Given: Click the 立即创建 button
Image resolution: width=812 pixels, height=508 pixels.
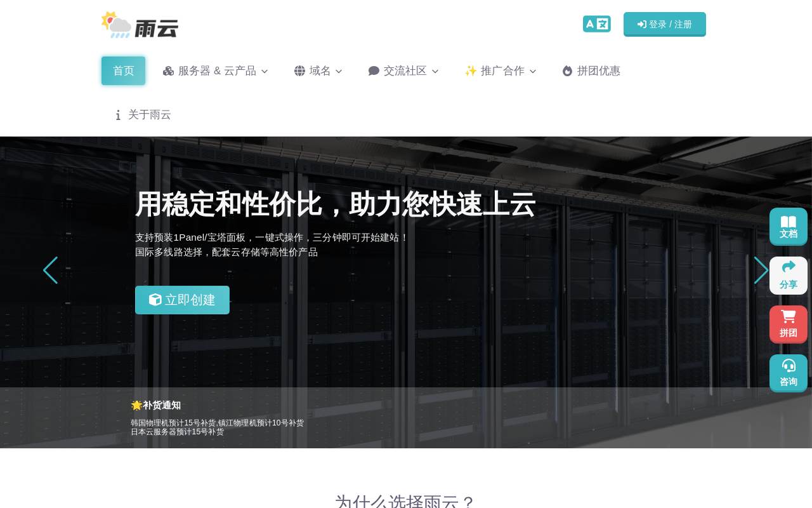Looking at the screenshot, I should point(182,300).
